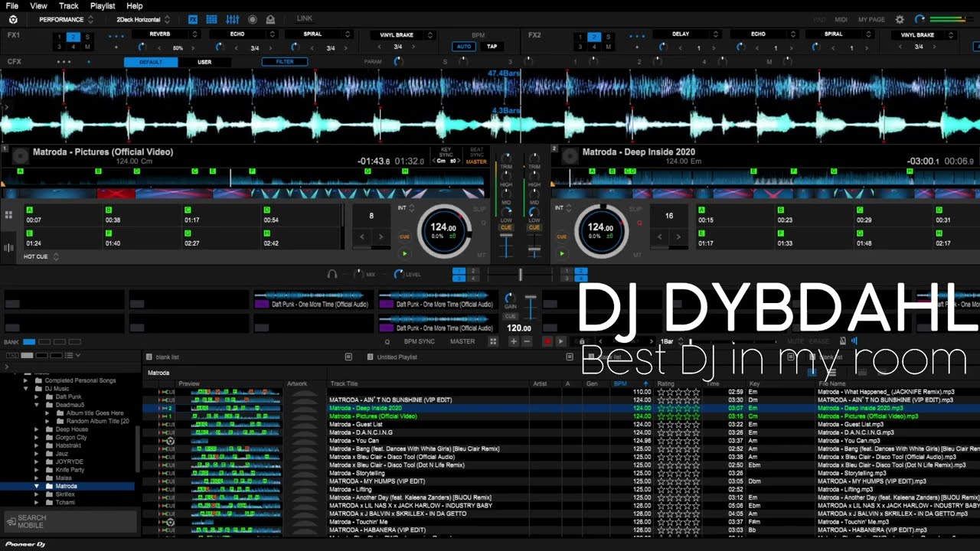Viewport: 980px width, 551px height.
Task: Open the View menu
Action: 38,5
